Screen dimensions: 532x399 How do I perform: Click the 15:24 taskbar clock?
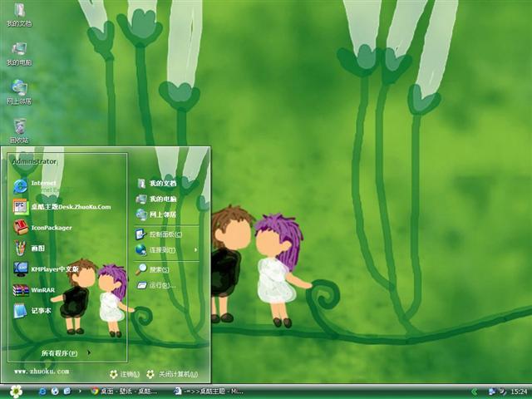519,392
